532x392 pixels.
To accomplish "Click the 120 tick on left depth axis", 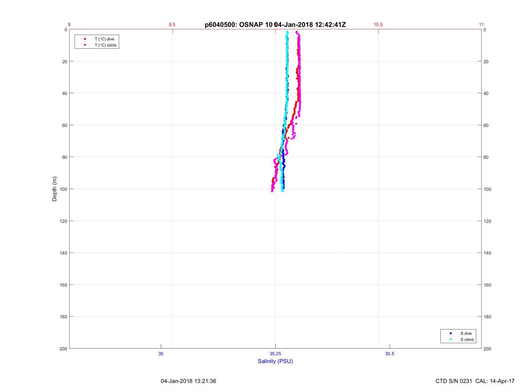I will [63, 221].
